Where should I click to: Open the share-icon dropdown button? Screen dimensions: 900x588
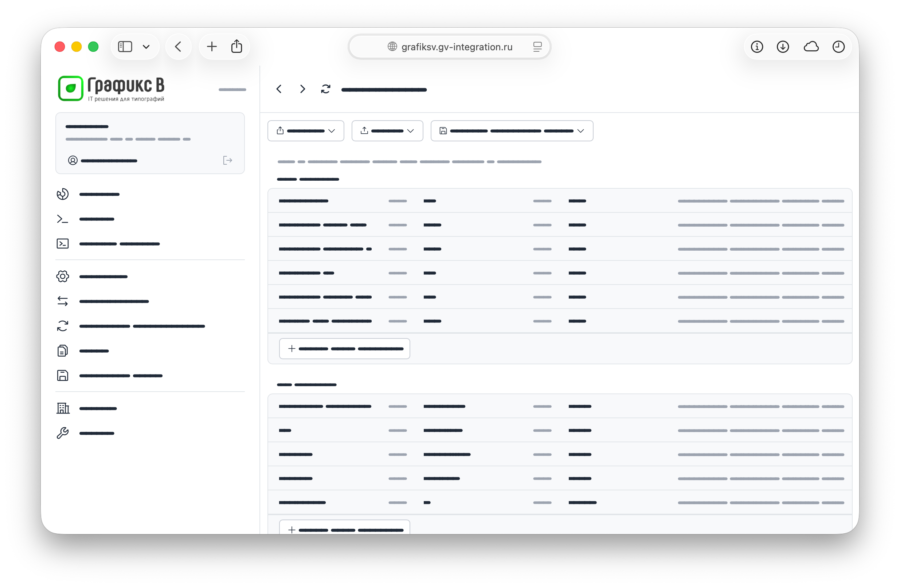(306, 131)
